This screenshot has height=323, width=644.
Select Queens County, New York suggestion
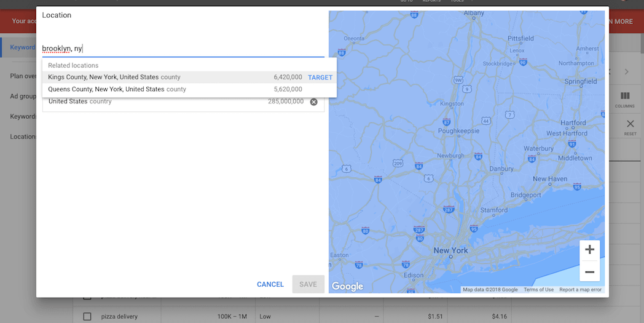click(x=189, y=89)
